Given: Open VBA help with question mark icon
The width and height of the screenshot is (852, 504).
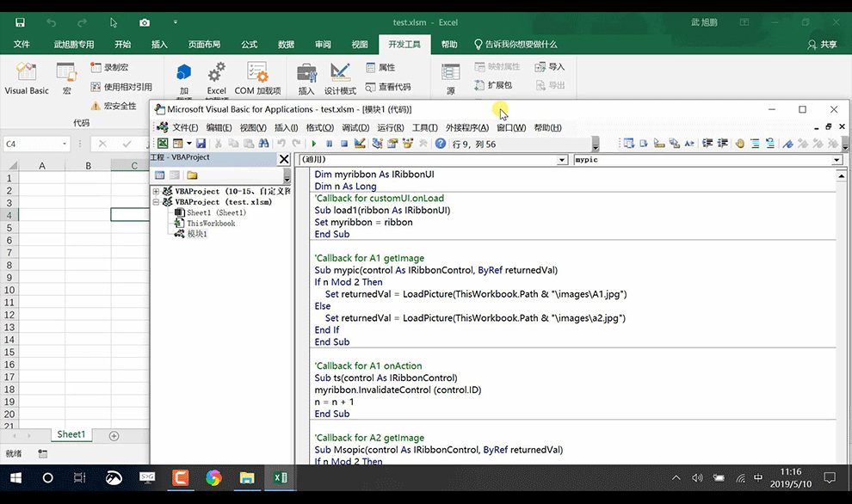Looking at the screenshot, I should point(441,144).
